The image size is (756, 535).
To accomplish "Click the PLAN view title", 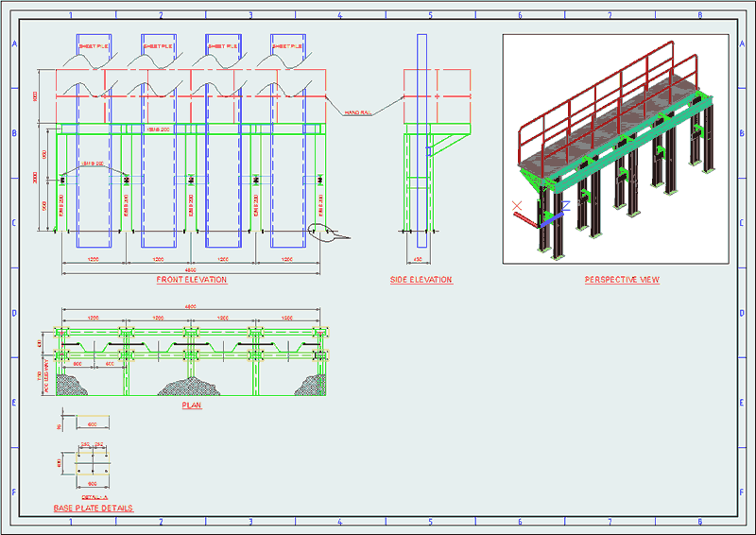I will [x=192, y=406].
